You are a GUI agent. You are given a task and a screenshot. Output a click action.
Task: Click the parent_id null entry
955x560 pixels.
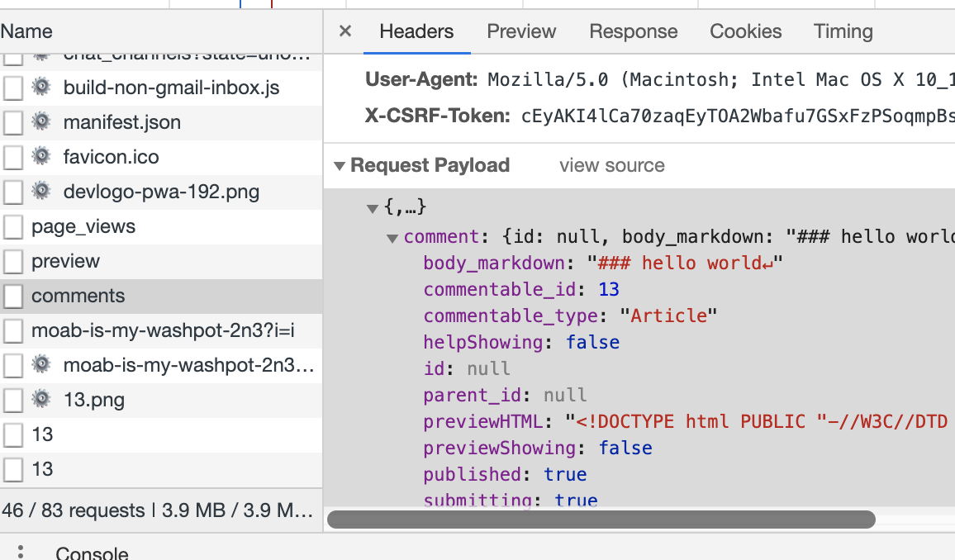505,395
